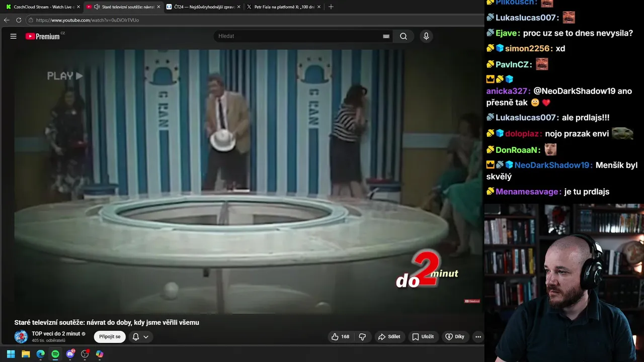
Task: Switch to the Staré televizní soutěže tab
Action: 123,7
